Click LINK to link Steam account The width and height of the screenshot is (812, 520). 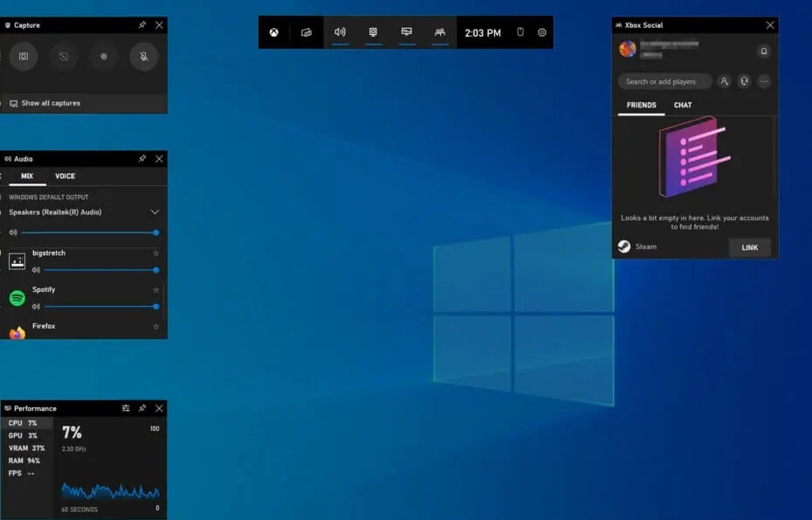[x=749, y=247]
